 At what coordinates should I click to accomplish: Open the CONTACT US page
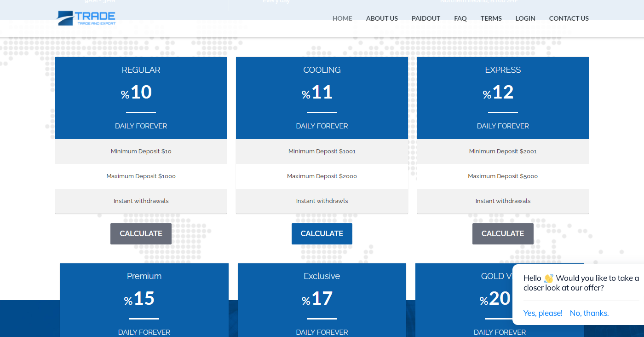tap(569, 18)
